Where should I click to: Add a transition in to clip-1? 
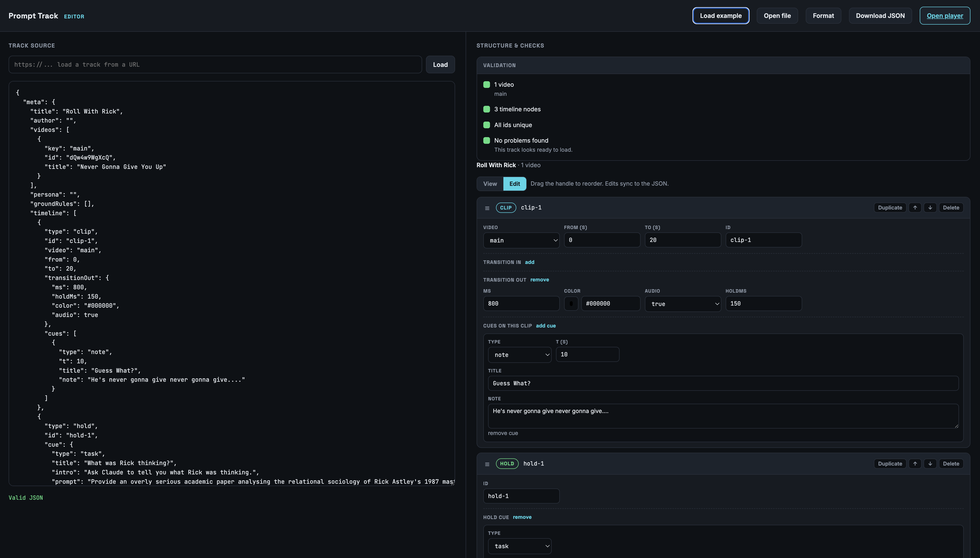pos(529,262)
